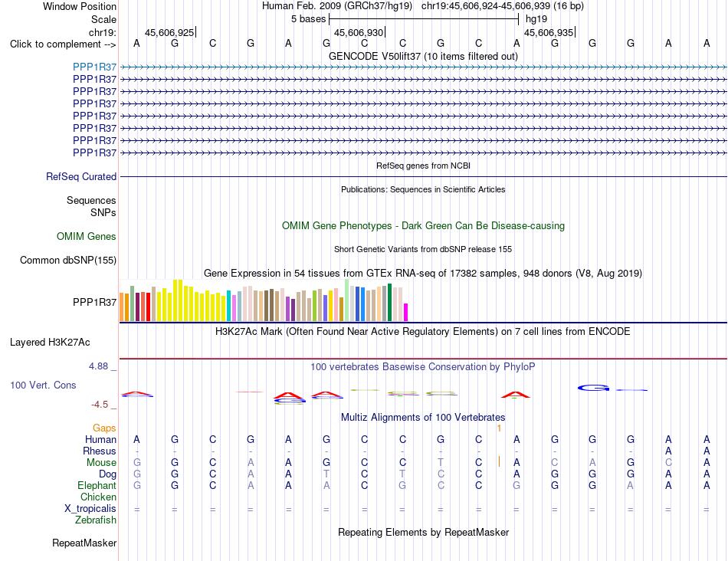The width and height of the screenshot is (728, 561).
Task: Click 'Repeating Elements by RepeatMasker' title
Action: pyautogui.click(x=423, y=532)
